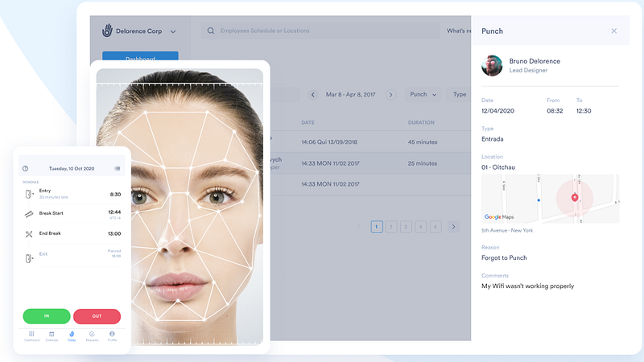Click the Google Maps logo on map
This screenshot has width=644, height=362.
tap(499, 216)
